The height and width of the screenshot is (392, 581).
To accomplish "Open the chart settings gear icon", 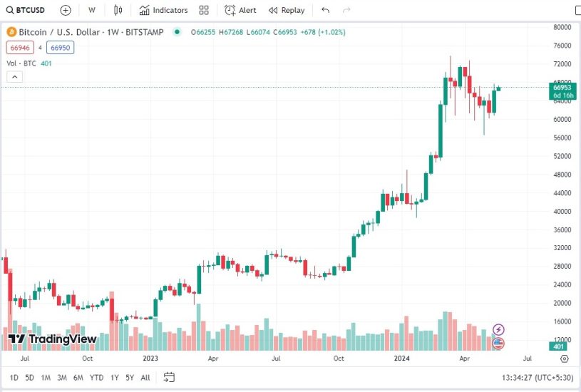I will tap(565, 359).
